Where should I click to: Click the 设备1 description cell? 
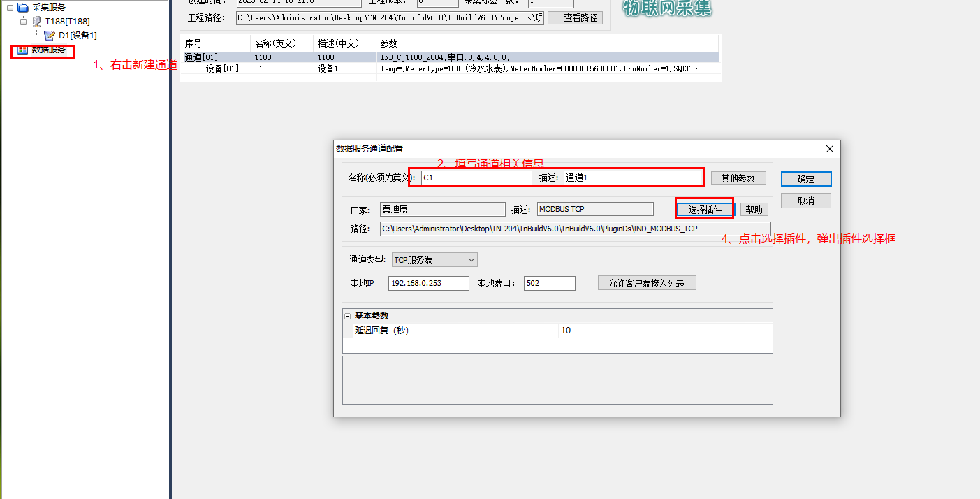point(344,68)
